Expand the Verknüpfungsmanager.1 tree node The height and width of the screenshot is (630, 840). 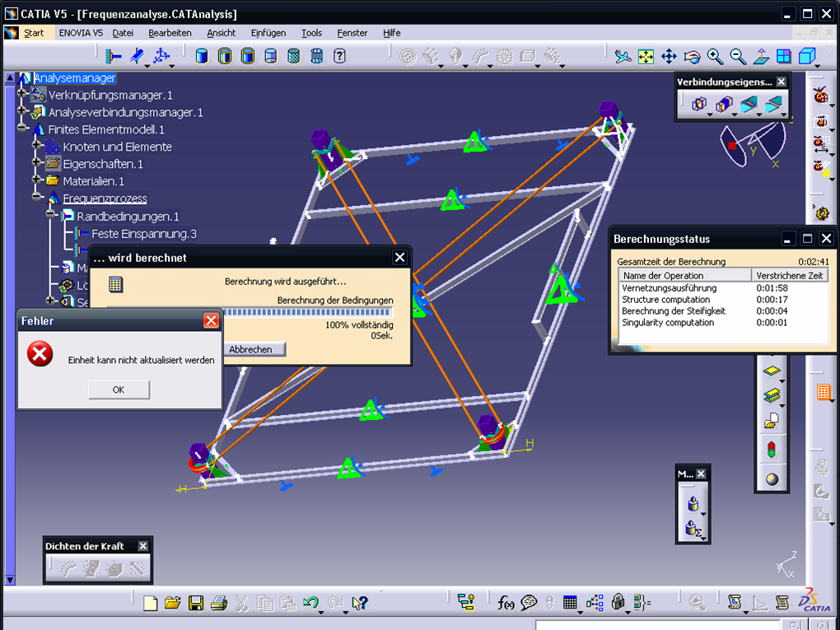(x=21, y=93)
